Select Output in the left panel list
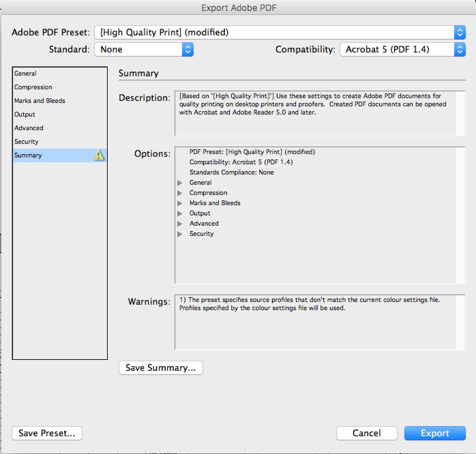The image size is (476, 454). (x=60, y=115)
